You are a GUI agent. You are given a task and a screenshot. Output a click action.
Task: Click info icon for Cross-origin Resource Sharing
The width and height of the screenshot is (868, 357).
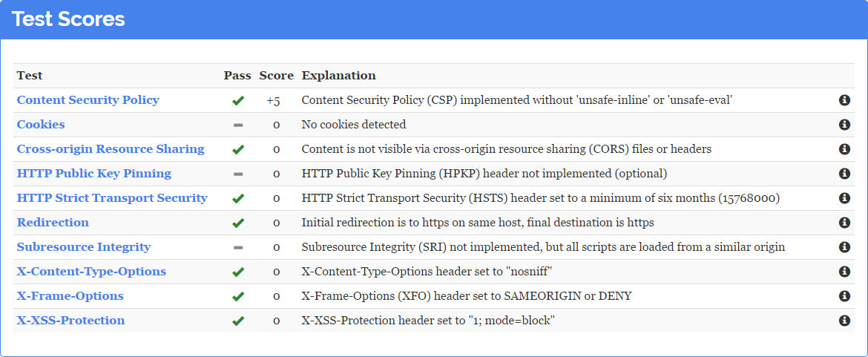[x=844, y=149]
